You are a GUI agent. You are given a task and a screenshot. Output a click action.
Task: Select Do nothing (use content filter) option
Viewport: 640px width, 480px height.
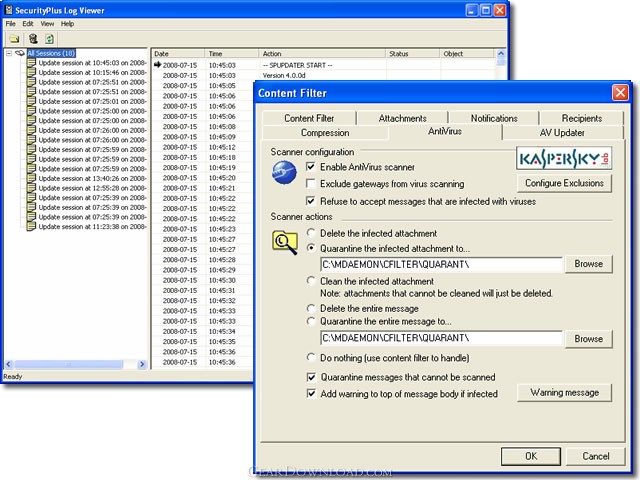311,358
